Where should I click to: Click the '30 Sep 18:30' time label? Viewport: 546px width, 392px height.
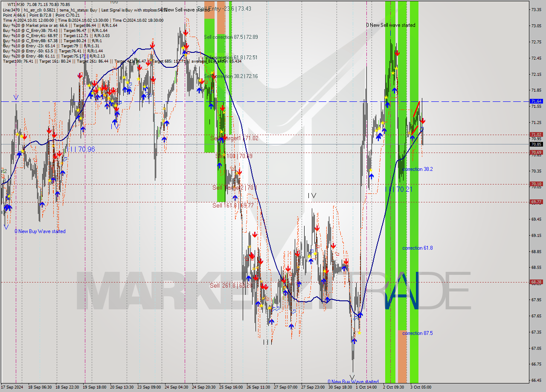point(340,387)
